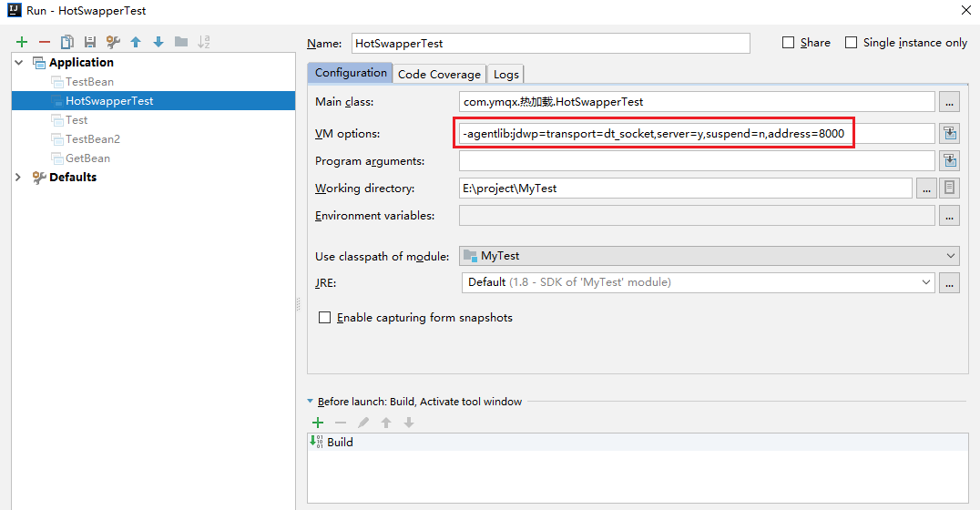Open JRE browse ellipsis button

[949, 282]
